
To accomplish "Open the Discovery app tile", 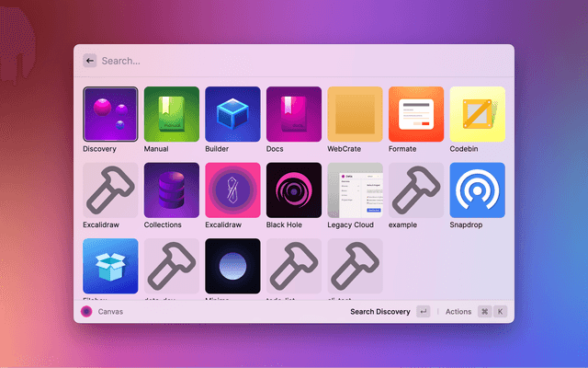I will 110,114.
